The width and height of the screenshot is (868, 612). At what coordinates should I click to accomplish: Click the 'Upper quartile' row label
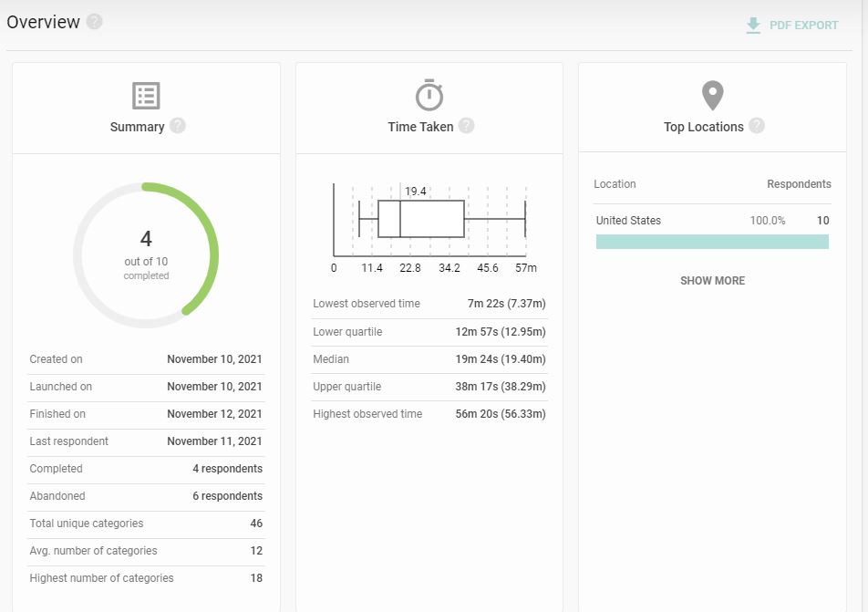346,387
